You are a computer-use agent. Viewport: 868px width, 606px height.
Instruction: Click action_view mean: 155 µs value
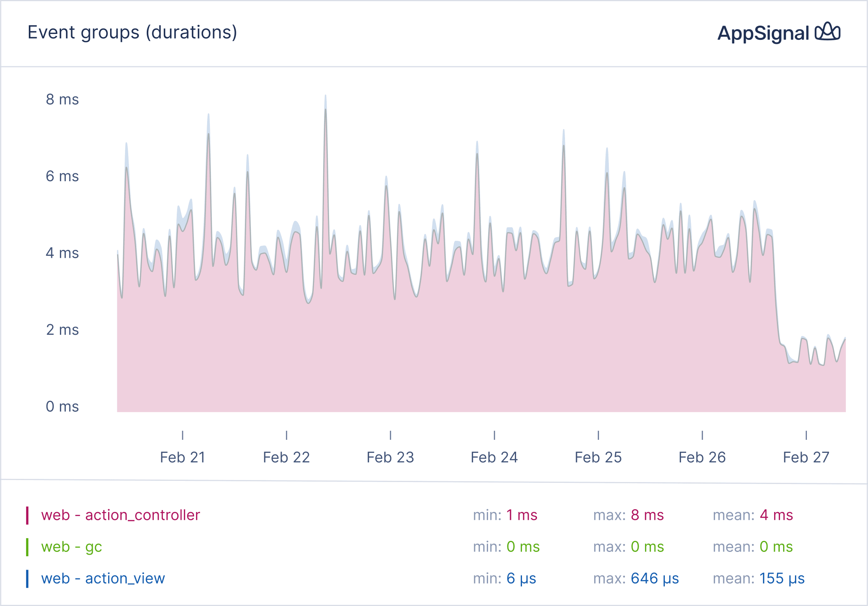pos(782,578)
